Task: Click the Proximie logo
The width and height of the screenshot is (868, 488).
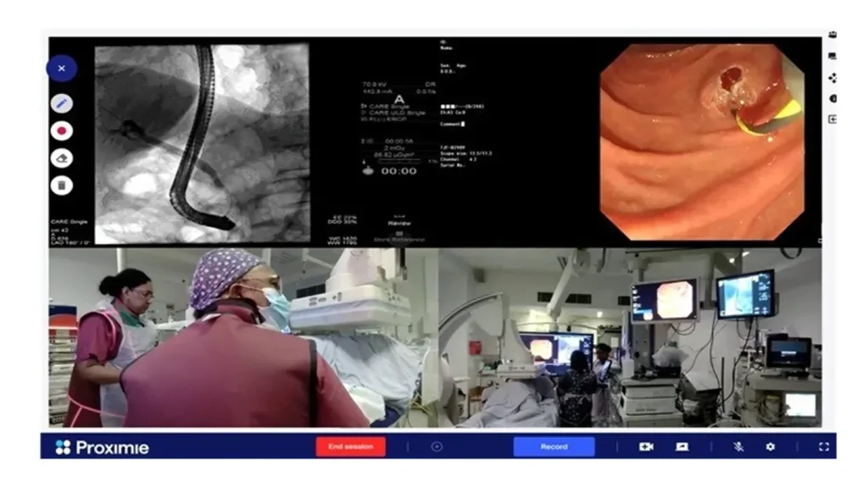Action: click(x=102, y=446)
